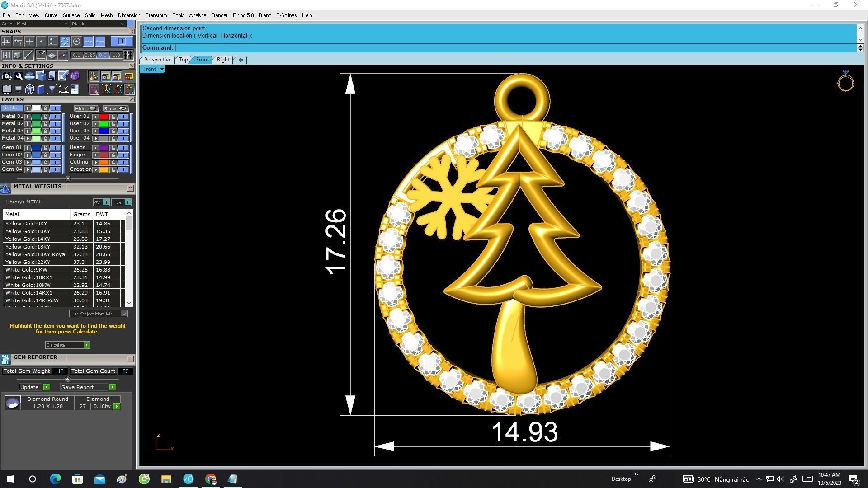Screen dimensions: 868x488
Task: Open the notepad with pencil icon
Action: click(x=63, y=76)
